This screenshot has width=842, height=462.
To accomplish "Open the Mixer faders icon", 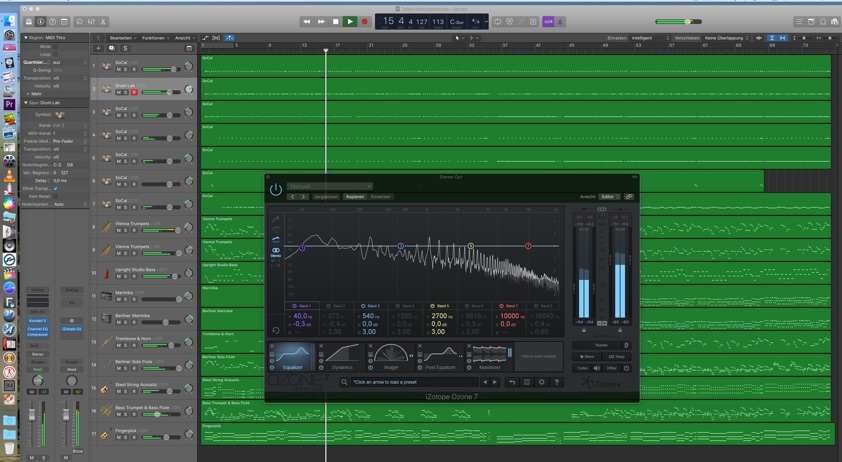I will click(x=91, y=21).
